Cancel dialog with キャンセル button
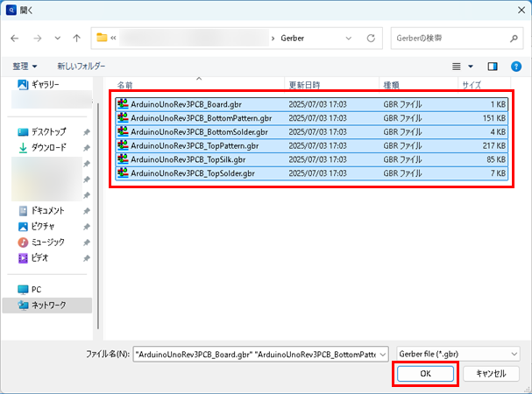Viewport: 532px width, 394px height. tap(491, 374)
